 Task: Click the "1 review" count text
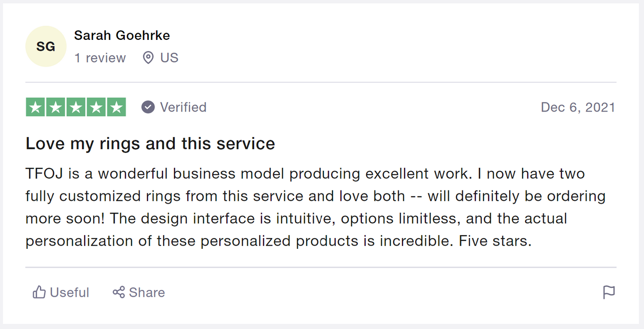(100, 58)
